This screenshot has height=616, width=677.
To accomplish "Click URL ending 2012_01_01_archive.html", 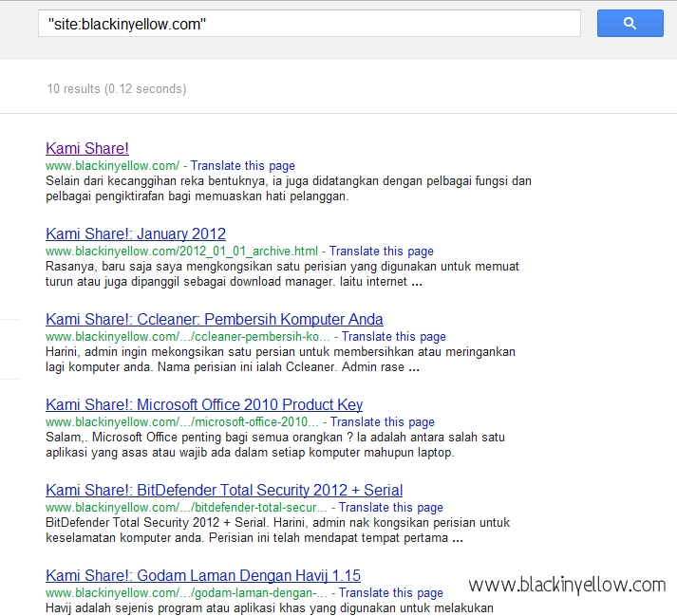I will (x=181, y=252).
